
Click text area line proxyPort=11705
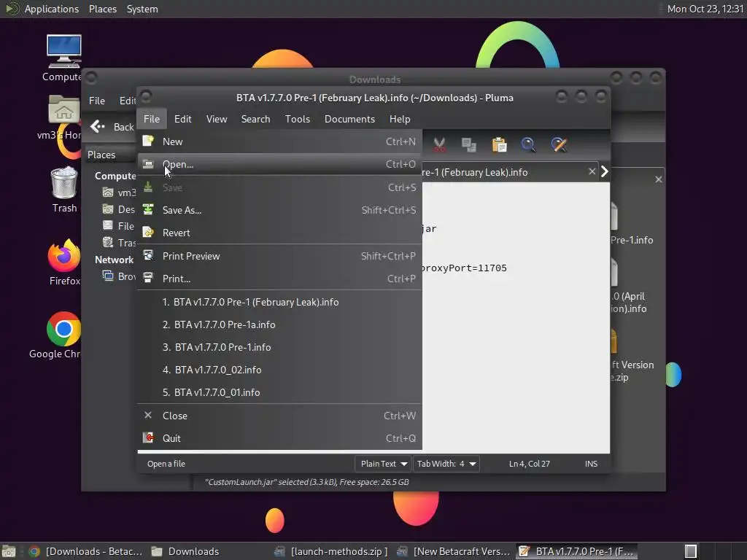click(464, 268)
